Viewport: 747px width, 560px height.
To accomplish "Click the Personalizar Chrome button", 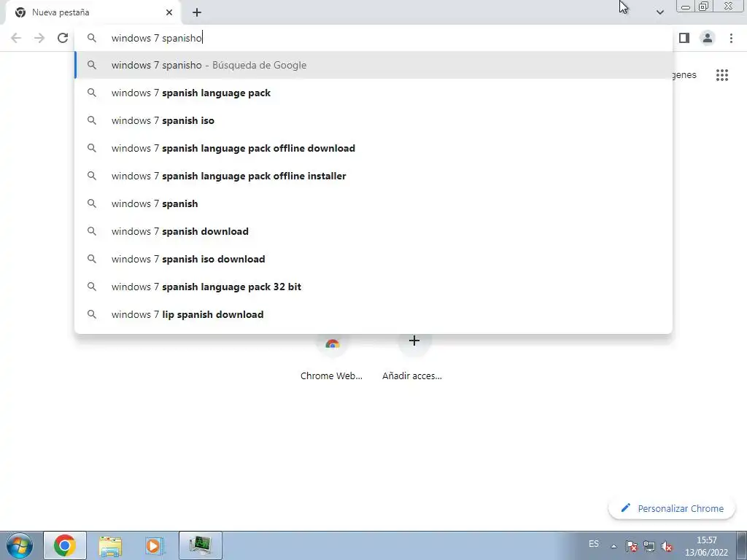I will click(672, 508).
